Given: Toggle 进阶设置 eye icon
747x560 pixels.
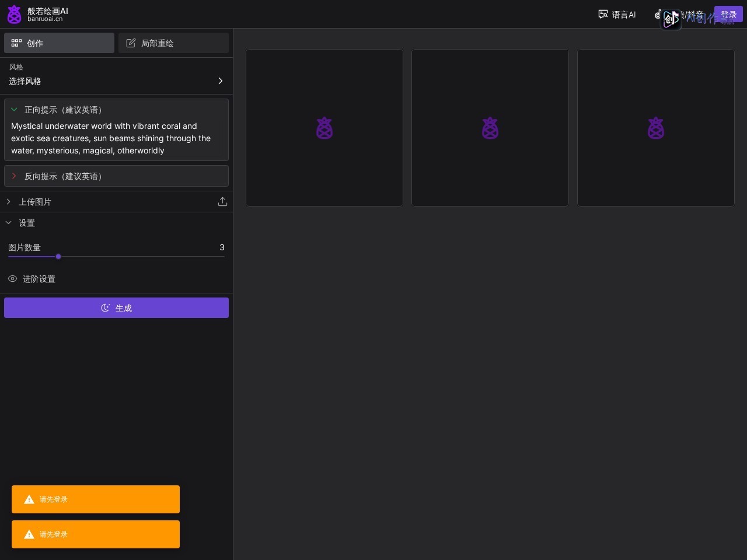Looking at the screenshot, I should coord(12,279).
